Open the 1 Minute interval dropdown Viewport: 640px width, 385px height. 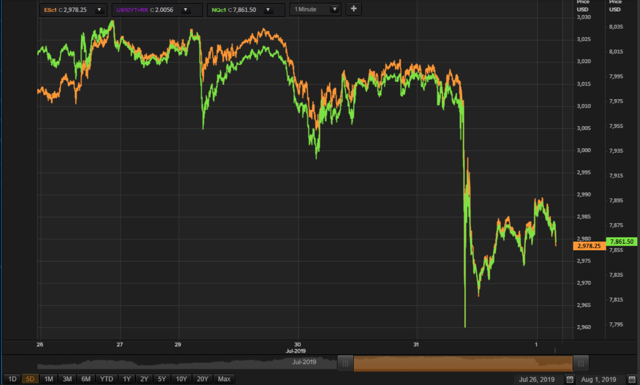(315, 9)
